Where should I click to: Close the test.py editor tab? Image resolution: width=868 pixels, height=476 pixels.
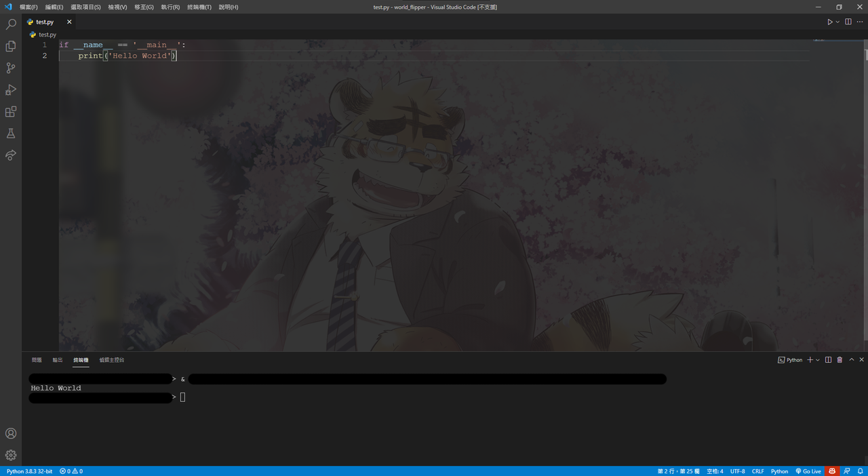(x=69, y=22)
